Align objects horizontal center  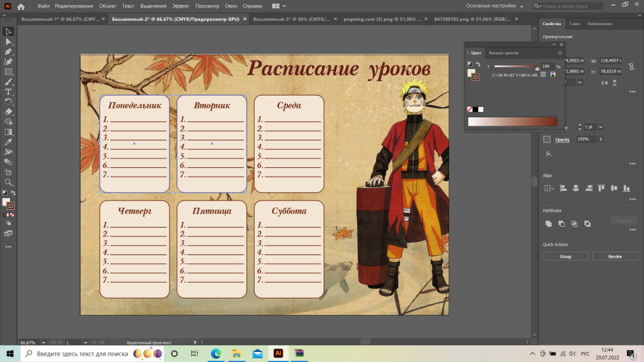(x=576, y=189)
